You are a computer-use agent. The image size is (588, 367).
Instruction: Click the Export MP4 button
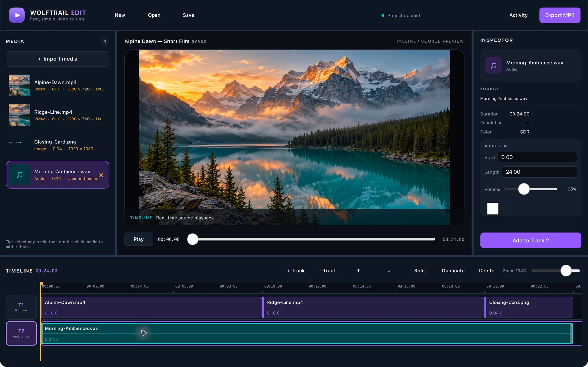(560, 15)
